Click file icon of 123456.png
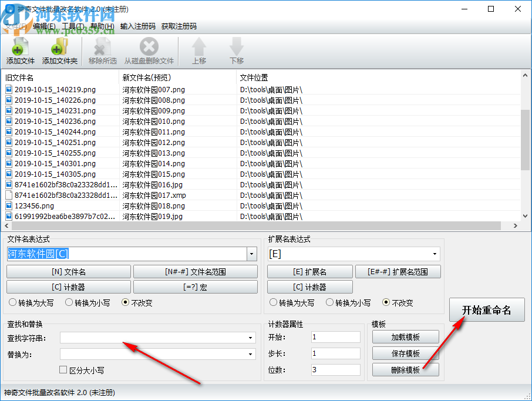Viewport: 532px width, 401px height. 9,205
